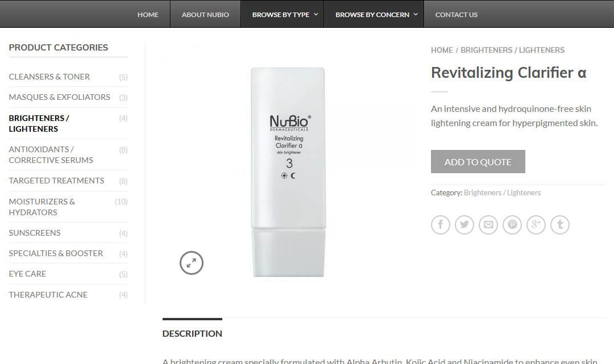Share product on Twitter icon
The image size is (614, 364).
(x=464, y=225)
